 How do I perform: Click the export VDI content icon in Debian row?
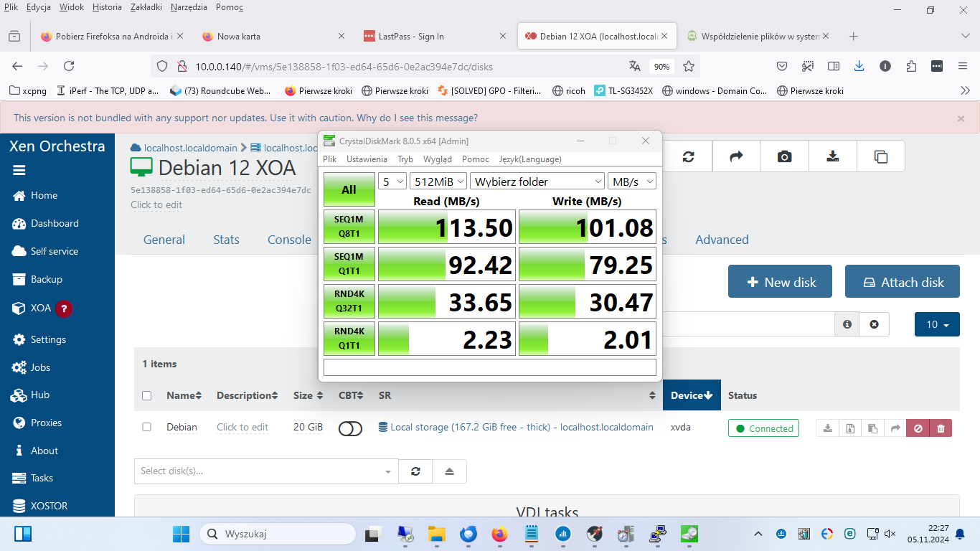(850, 428)
